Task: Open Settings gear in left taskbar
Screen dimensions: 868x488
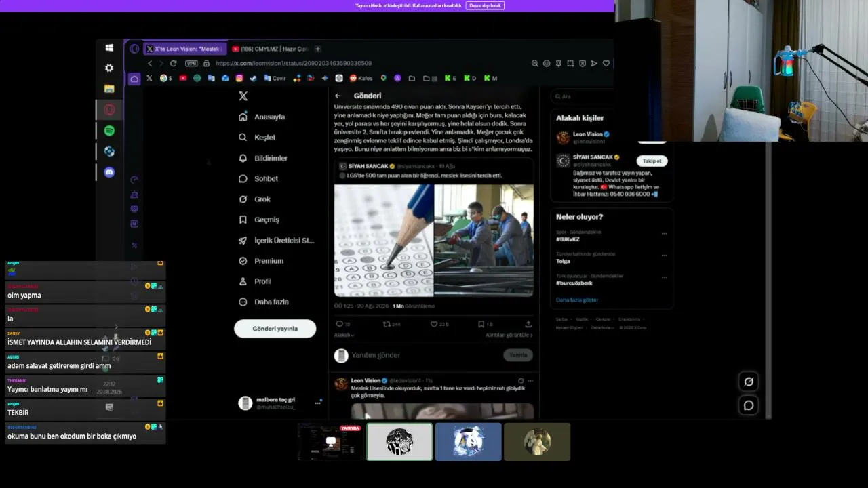Action: pos(109,68)
